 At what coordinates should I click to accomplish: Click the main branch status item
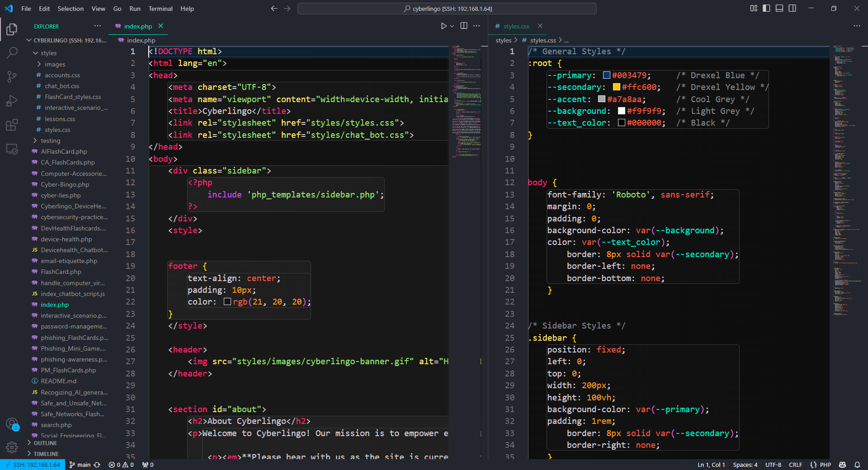coord(80,465)
